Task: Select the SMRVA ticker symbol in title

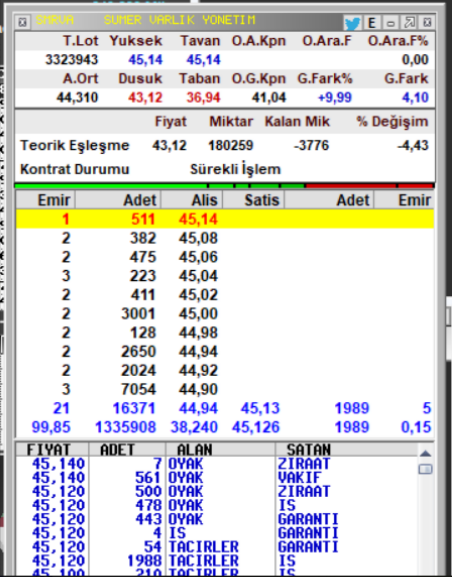Action: [x=54, y=20]
